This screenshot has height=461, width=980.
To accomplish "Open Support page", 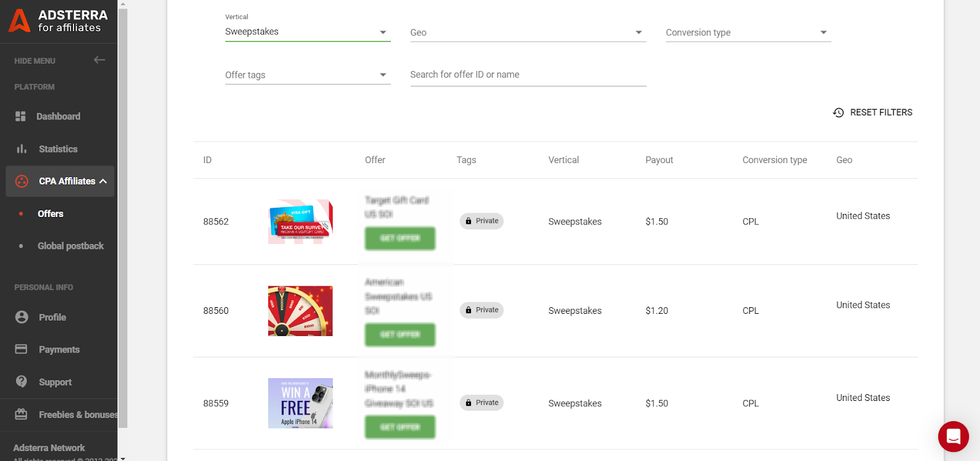I will click(55, 382).
